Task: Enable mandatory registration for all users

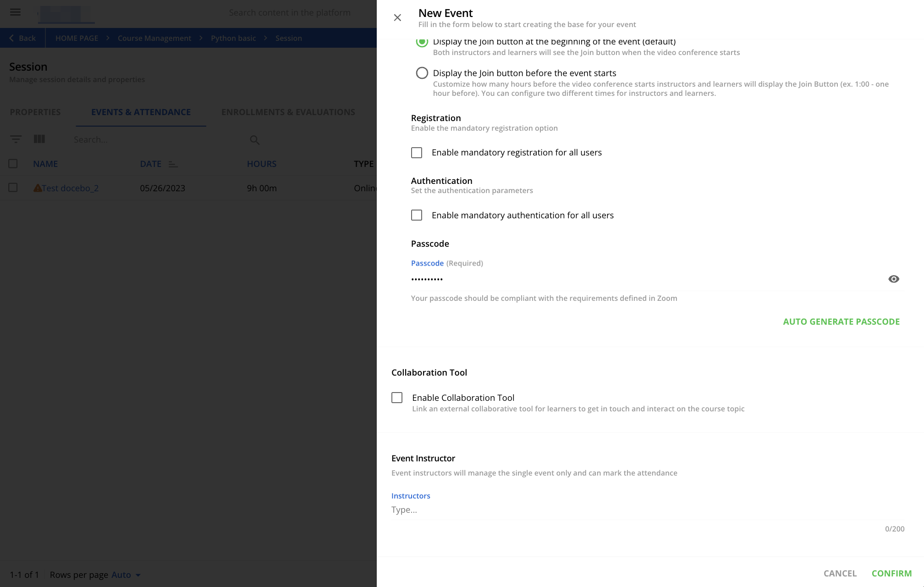Action: (x=416, y=152)
